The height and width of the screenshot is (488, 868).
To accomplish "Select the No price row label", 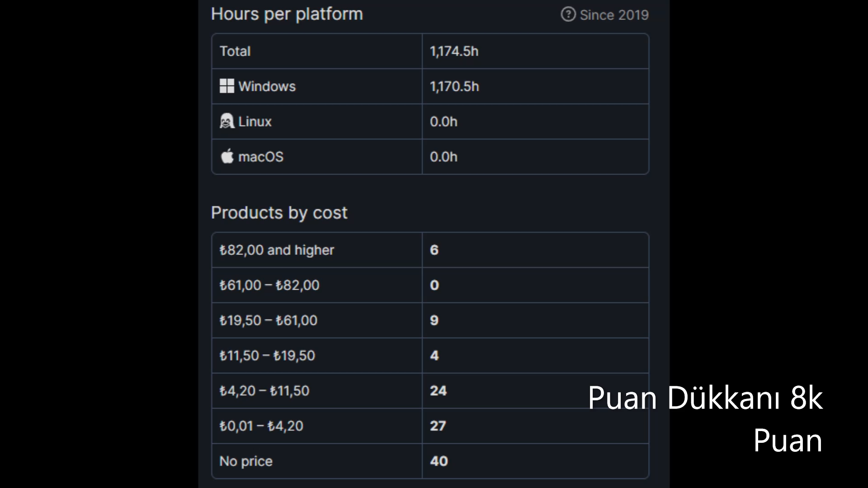I will tap(246, 461).
